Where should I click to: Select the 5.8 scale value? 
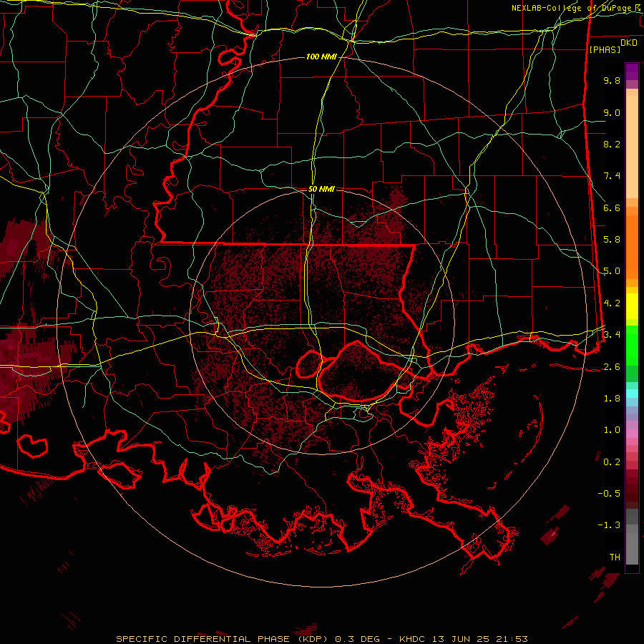[612, 240]
